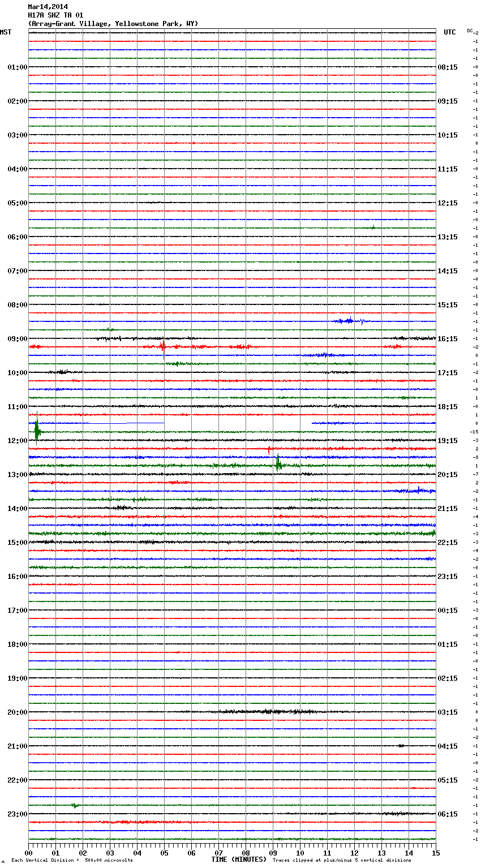This screenshot has width=481, height=868.
Task: Click the 13:15 UTC time label
Action: click(448, 237)
